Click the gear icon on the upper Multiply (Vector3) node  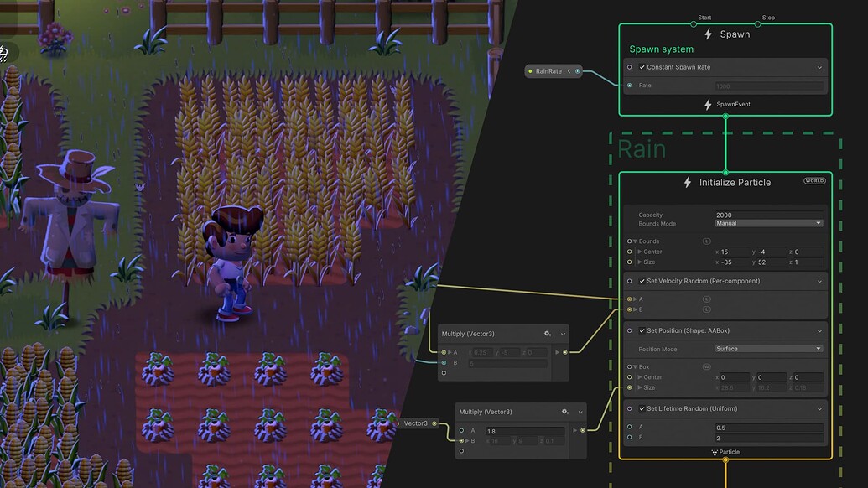point(547,334)
